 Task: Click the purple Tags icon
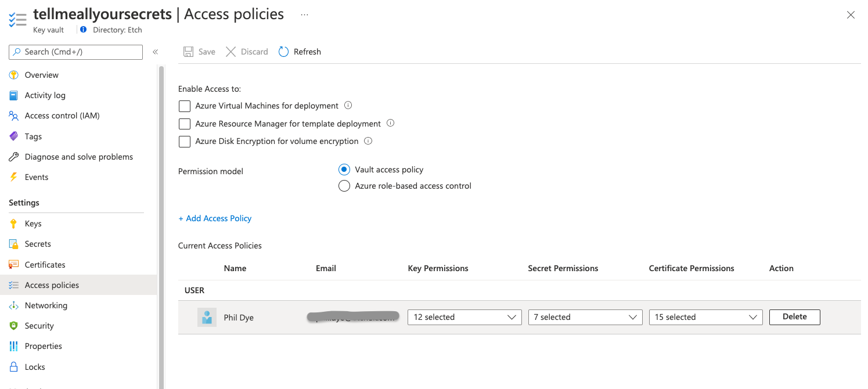click(x=14, y=136)
